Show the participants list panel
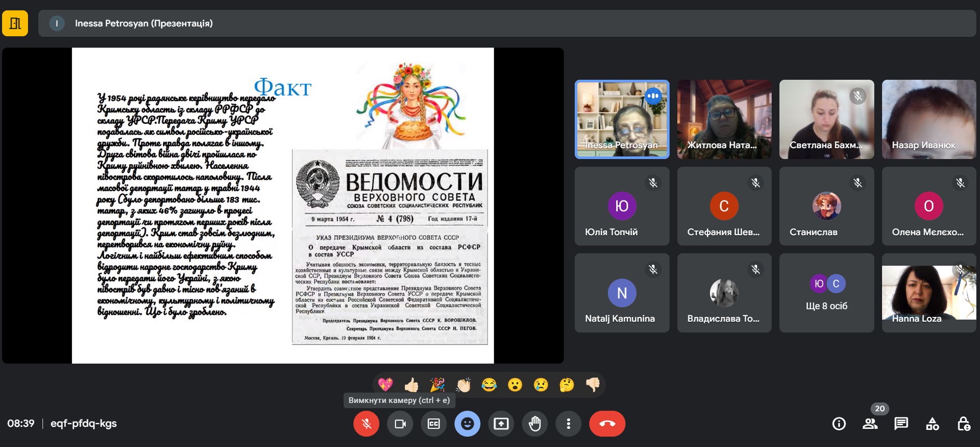Viewport: 980px width, 447px height. (x=870, y=424)
